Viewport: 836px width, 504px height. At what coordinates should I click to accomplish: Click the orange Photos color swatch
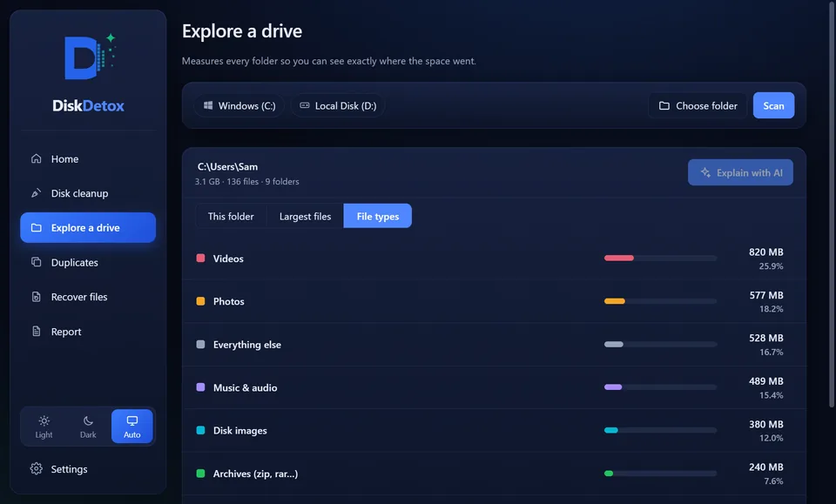(x=200, y=301)
